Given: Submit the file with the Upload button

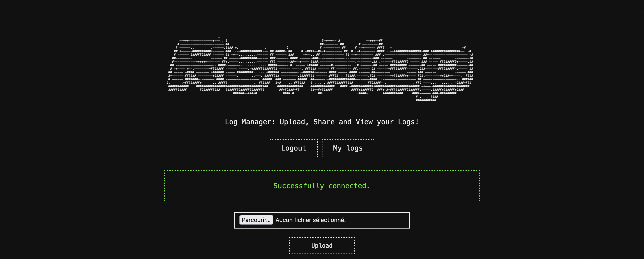Looking at the screenshot, I should pos(322,245).
